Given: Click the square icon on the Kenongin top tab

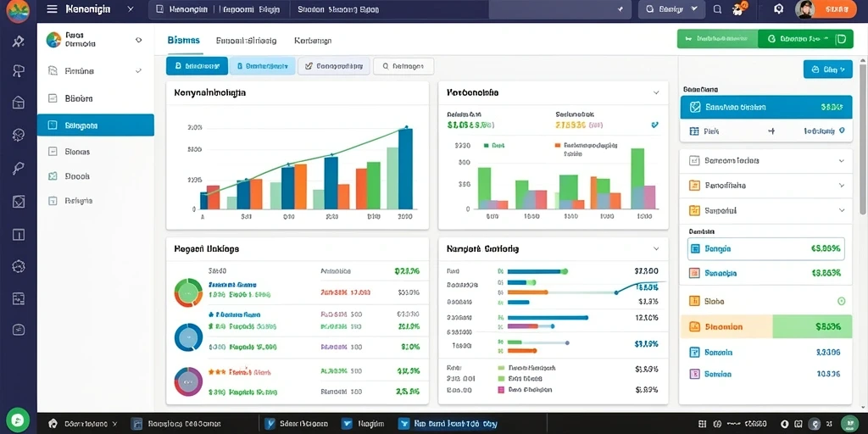Looking at the screenshot, I should (159, 9).
